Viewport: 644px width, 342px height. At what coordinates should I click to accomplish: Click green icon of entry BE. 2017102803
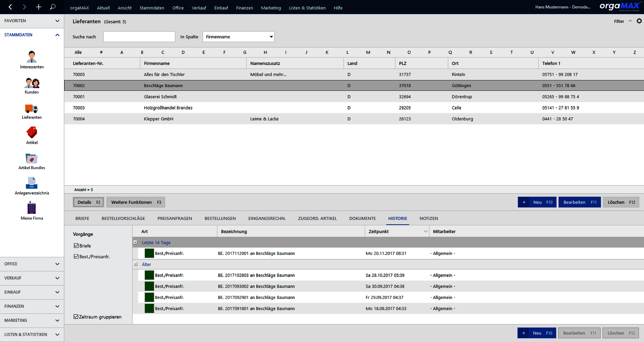tap(149, 275)
